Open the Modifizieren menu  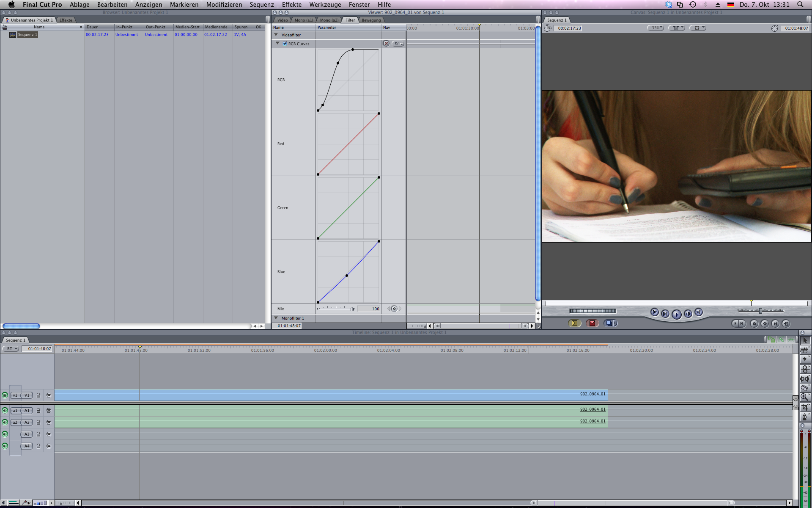[x=224, y=5]
